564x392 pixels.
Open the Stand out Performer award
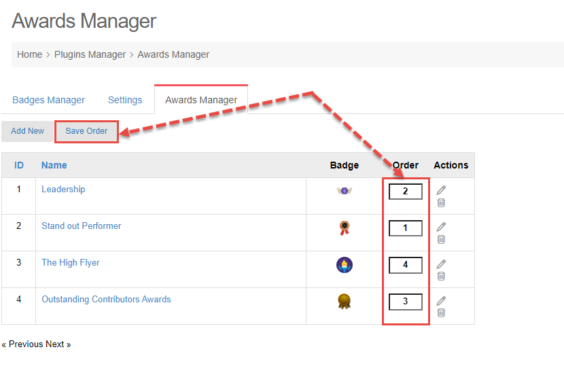[x=82, y=226]
